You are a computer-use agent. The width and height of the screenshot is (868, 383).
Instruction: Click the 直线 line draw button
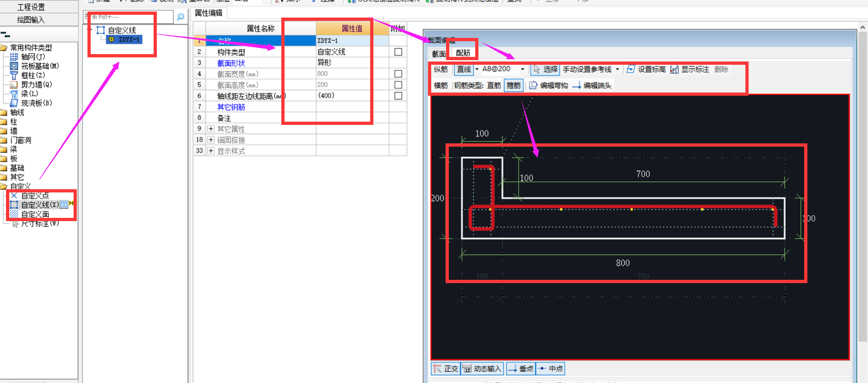(x=464, y=69)
